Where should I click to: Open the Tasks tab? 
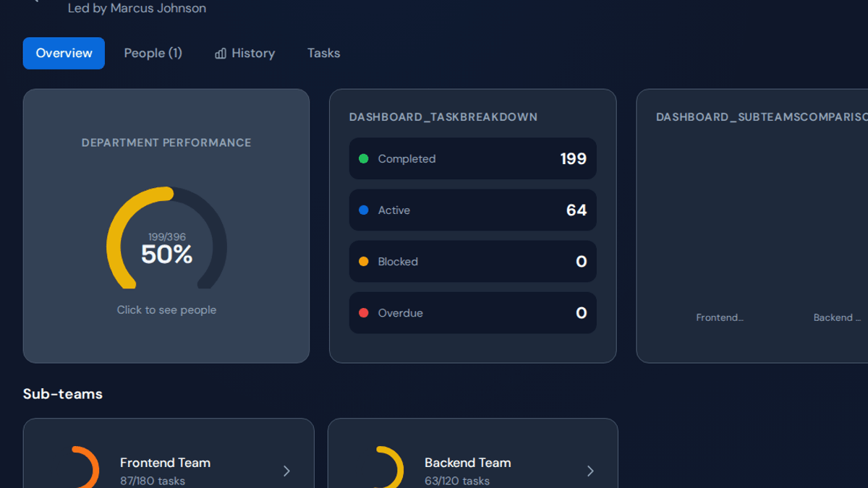(323, 53)
